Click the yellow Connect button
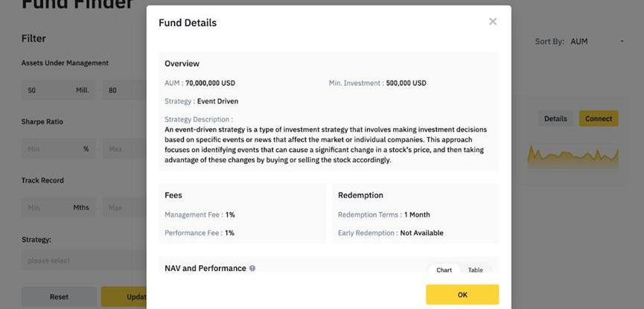 click(599, 118)
